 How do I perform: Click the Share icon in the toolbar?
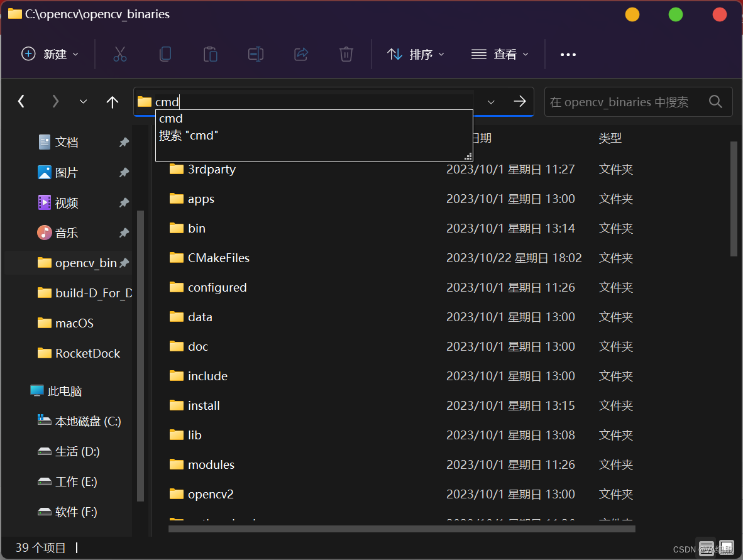coord(300,54)
